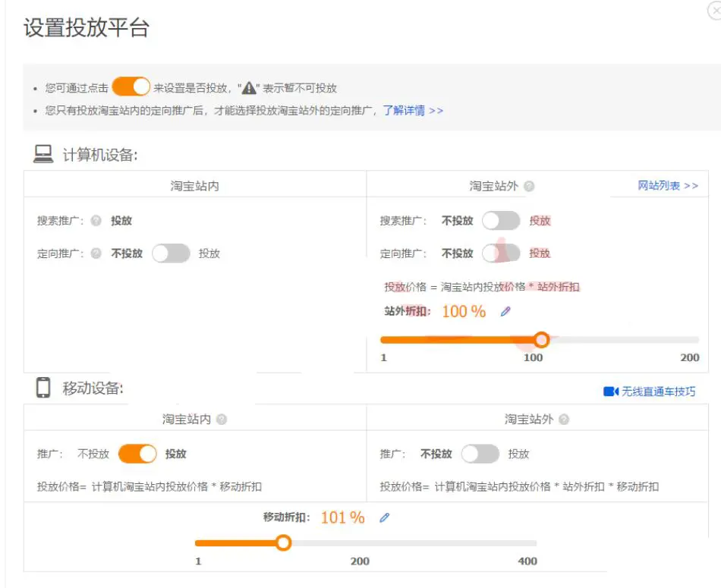721x588 pixels.
Task: Click the 101 % 移动折扣 value
Action: click(x=342, y=517)
